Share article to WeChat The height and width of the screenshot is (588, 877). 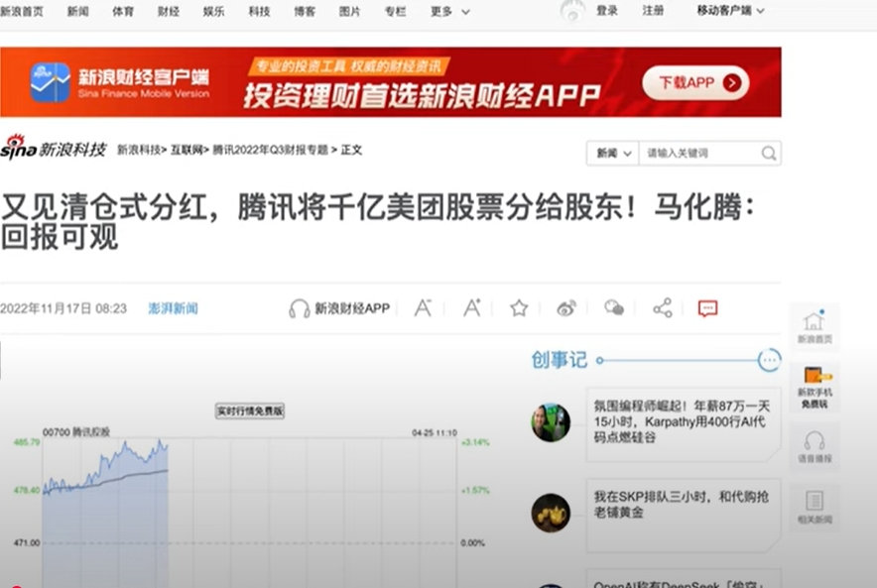point(614,308)
